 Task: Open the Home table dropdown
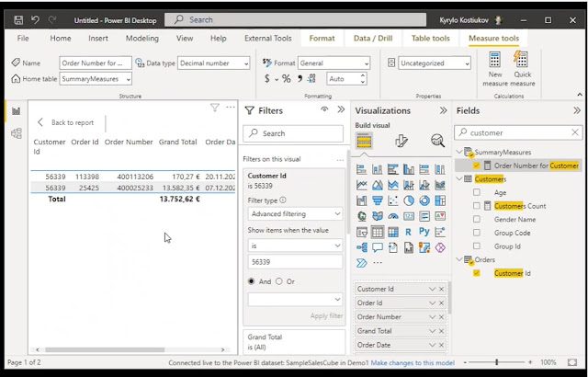(x=96, y=79)
